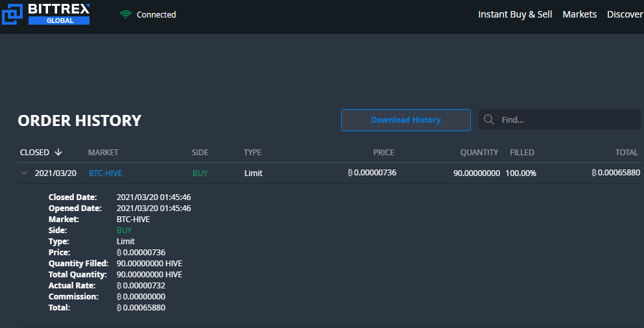The image size is (644, 328).
Task: Click the CLOSED sort arrow icon
Action: point(58,152)
